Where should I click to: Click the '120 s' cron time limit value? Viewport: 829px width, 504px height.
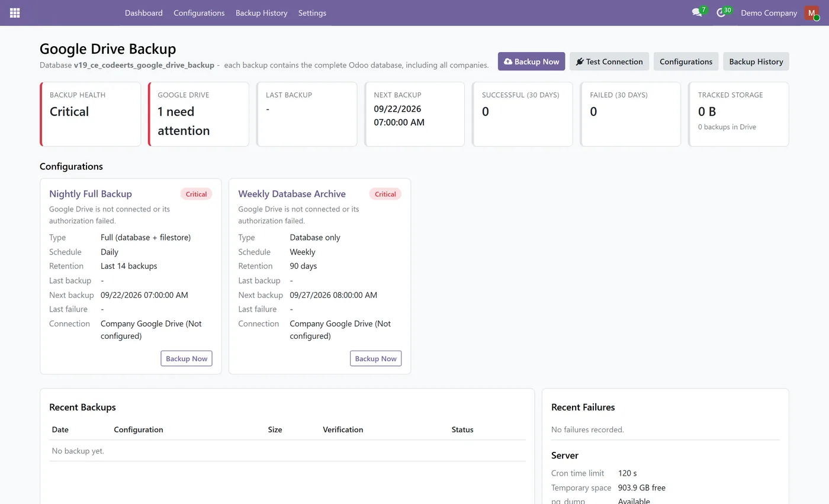coord(628,473)
